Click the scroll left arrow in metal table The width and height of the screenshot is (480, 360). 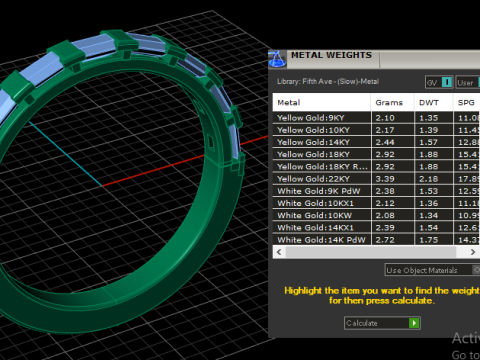pyautogui.click(x=279, y=252)
